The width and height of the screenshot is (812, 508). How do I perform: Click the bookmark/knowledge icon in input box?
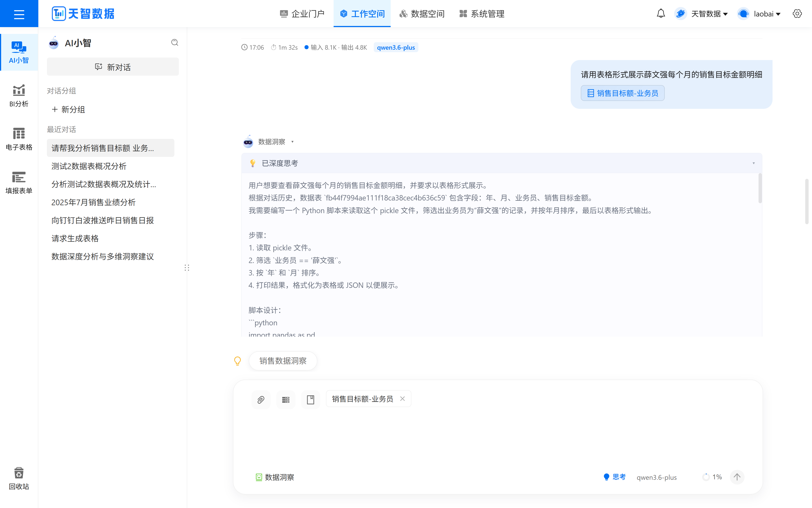point(310,400)
